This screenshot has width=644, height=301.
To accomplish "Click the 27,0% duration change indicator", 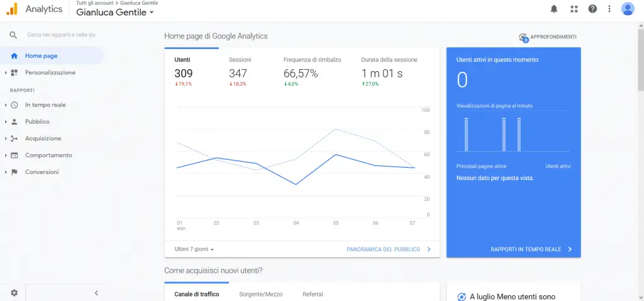I will pos(370,84).
